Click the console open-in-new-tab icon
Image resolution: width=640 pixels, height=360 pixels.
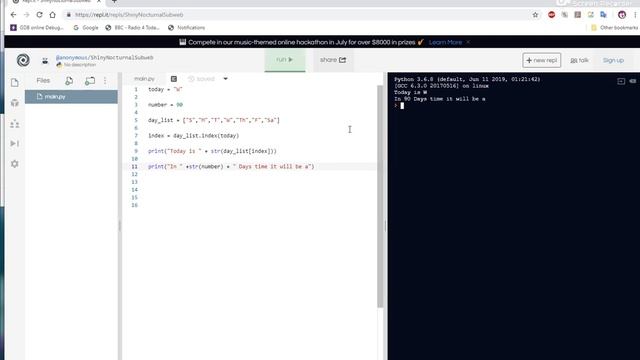621,81
